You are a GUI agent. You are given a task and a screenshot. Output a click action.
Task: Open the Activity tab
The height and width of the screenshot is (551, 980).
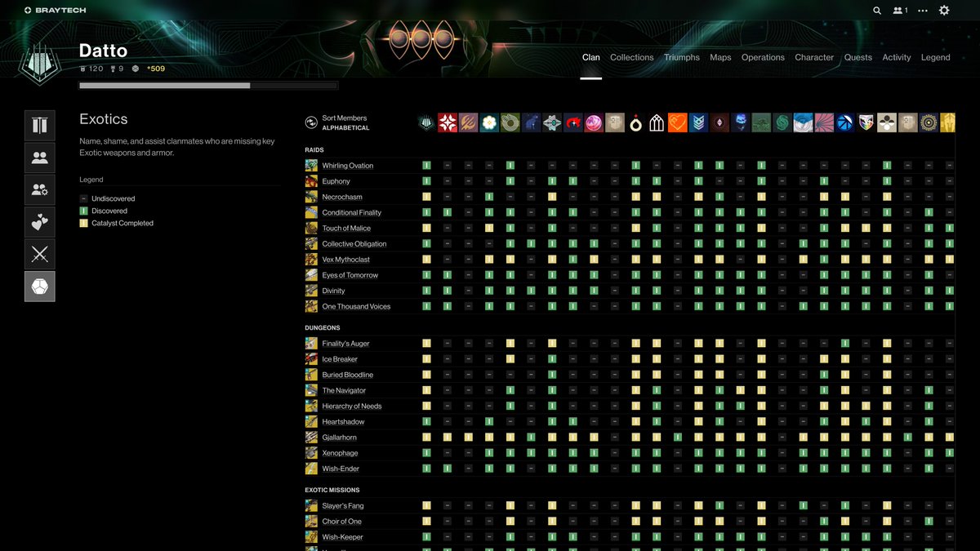pyautogui.click(x=897, y=57)
